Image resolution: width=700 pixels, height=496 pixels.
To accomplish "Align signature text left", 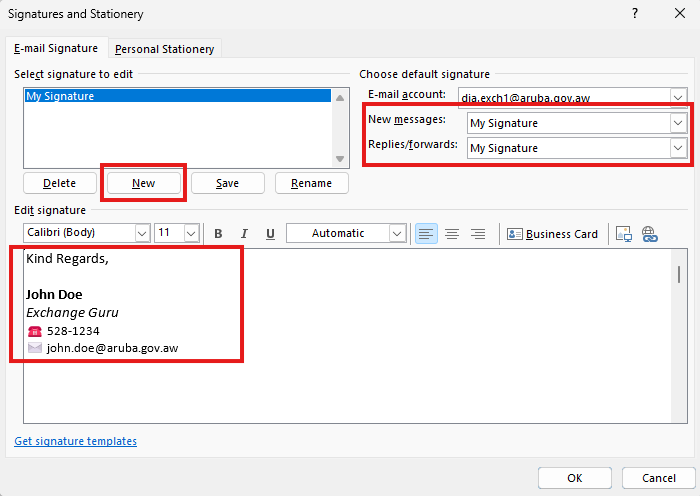I will tap(427, 234).
